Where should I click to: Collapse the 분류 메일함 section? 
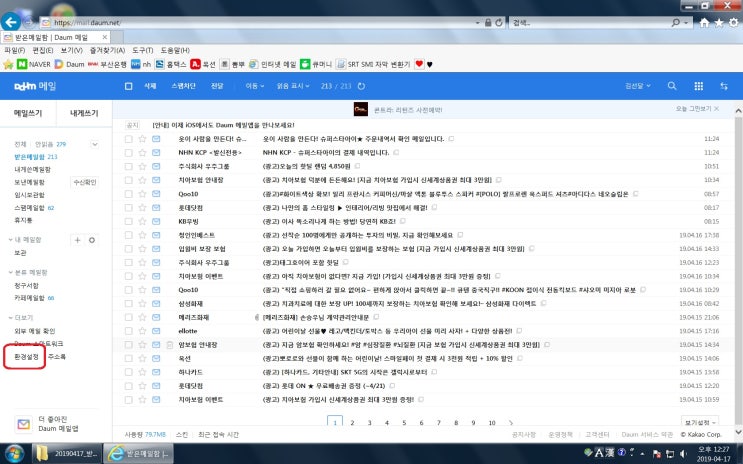tap(10, 273)
